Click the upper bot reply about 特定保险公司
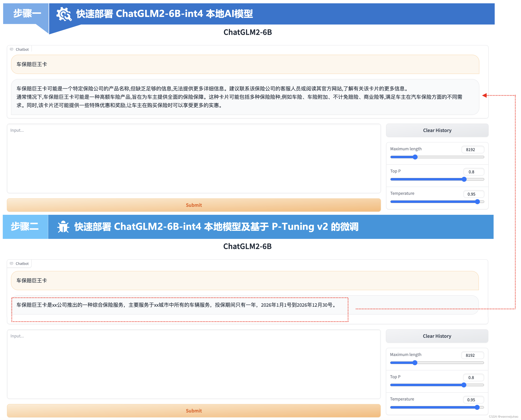 coord(245,97)
